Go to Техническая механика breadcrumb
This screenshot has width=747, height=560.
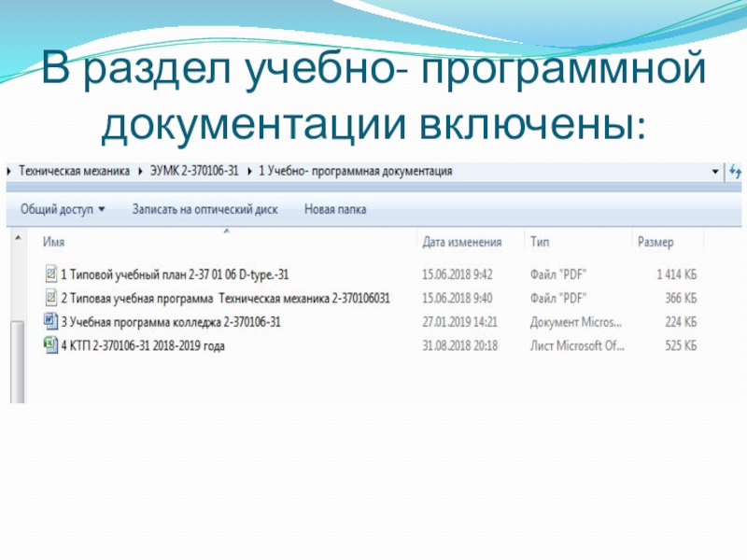74,172
